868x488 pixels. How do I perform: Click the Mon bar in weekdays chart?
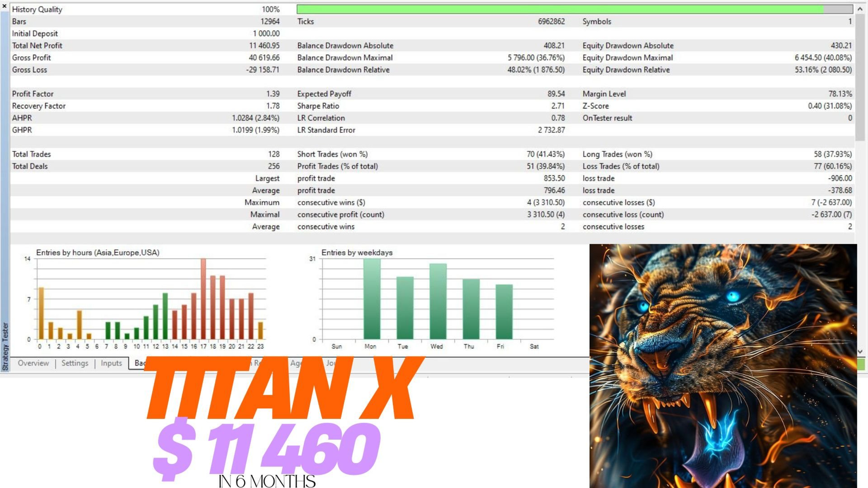372,299
